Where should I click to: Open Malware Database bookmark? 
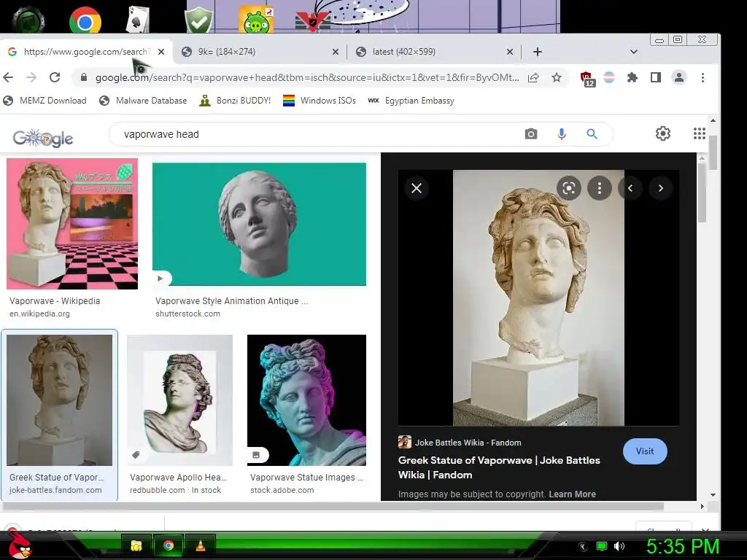143,101
